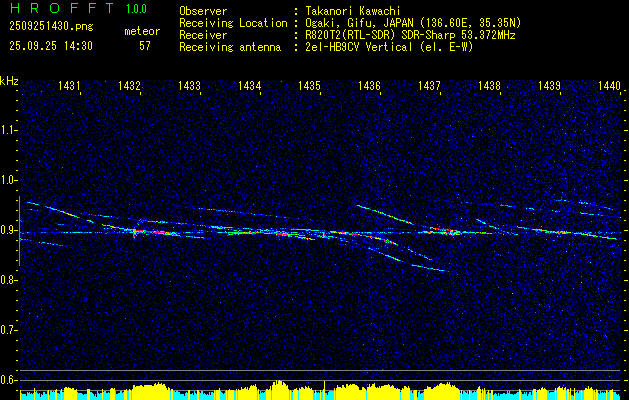Click the 1436 time axis label
The height and width of the screenshot is (400, 629).
point(369,85)
